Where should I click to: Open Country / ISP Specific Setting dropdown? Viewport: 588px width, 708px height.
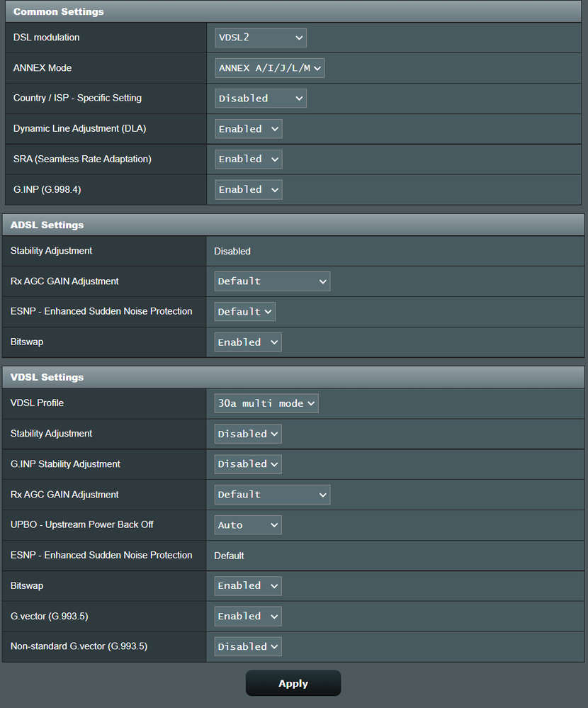pos(260,99)
